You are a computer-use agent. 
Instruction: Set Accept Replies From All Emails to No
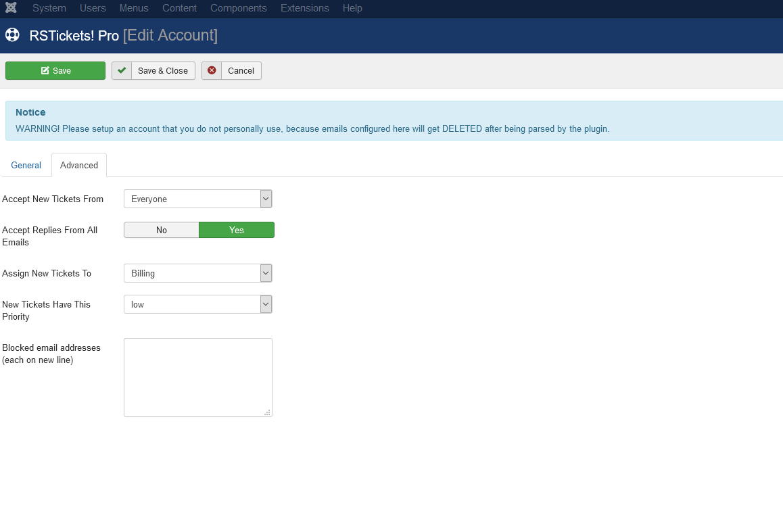click(x=162, y=230)
